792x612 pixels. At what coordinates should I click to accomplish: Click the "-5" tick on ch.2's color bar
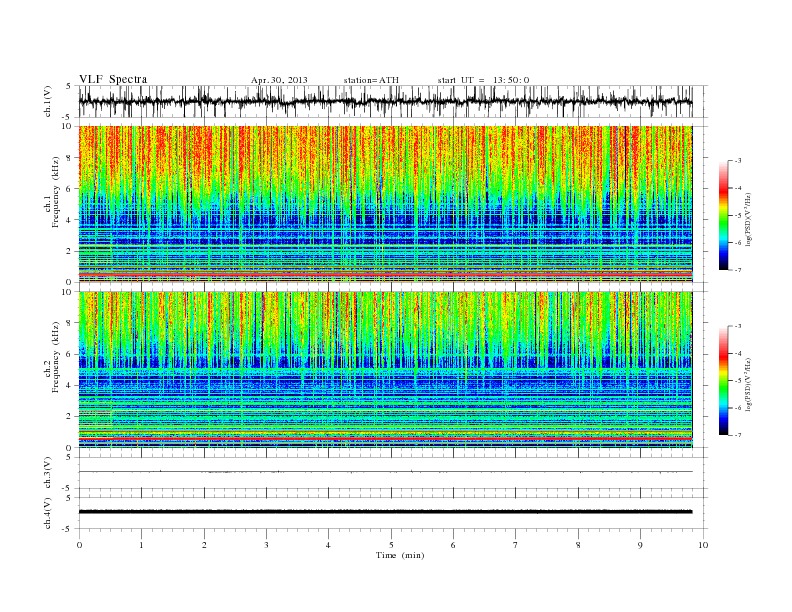pyautogui.click(x=738, y=380)
